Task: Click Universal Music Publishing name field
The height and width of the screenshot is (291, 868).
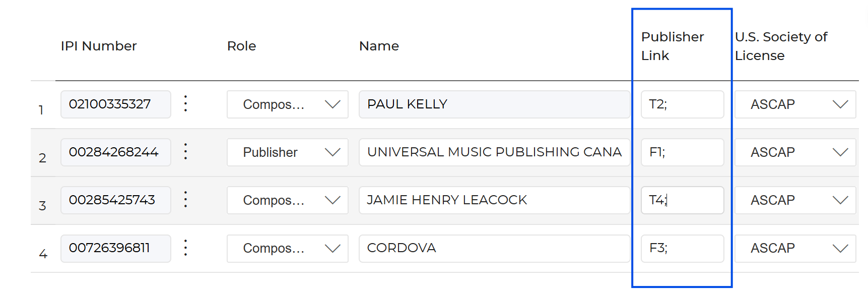Action: click(x=494, y=152)
